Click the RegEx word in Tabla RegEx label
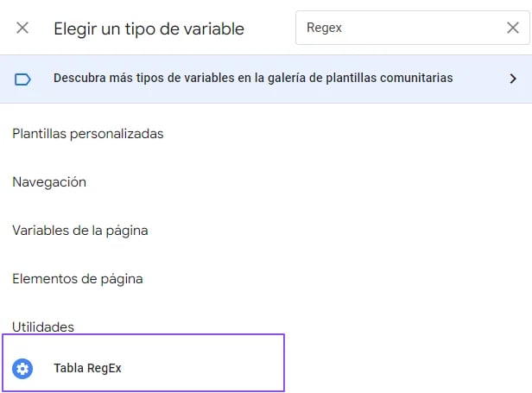532x393 pixels. click(x=104, y=369)
